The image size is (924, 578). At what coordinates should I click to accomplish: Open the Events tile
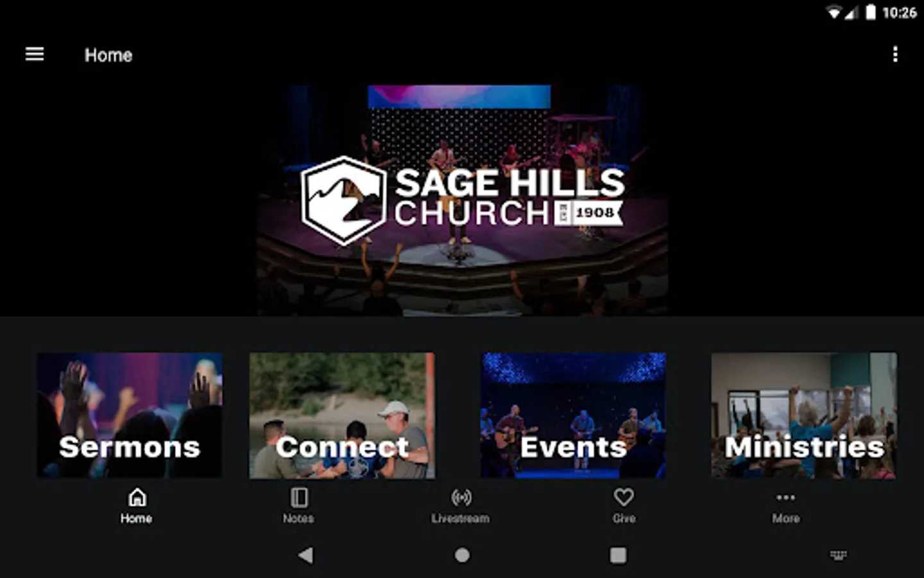point(574,415)
